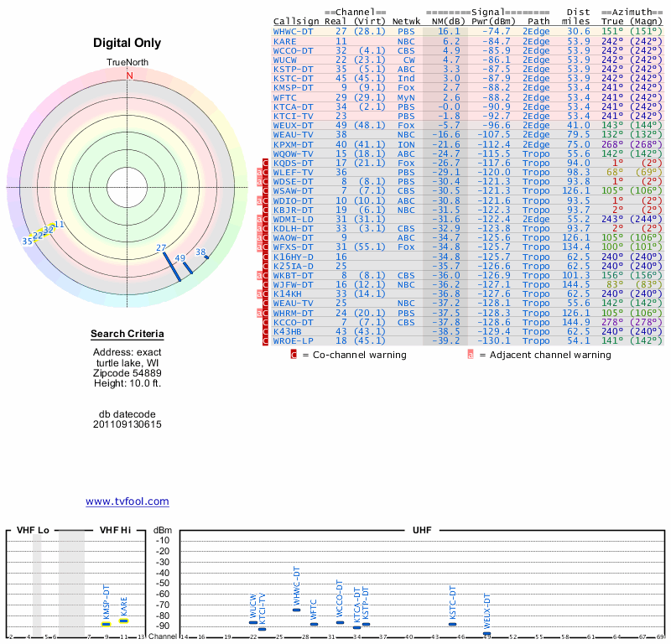Click the co-channel icon beside WROE-LP row
This screenshot has height=644, width=671.
[x=266, y=340]
